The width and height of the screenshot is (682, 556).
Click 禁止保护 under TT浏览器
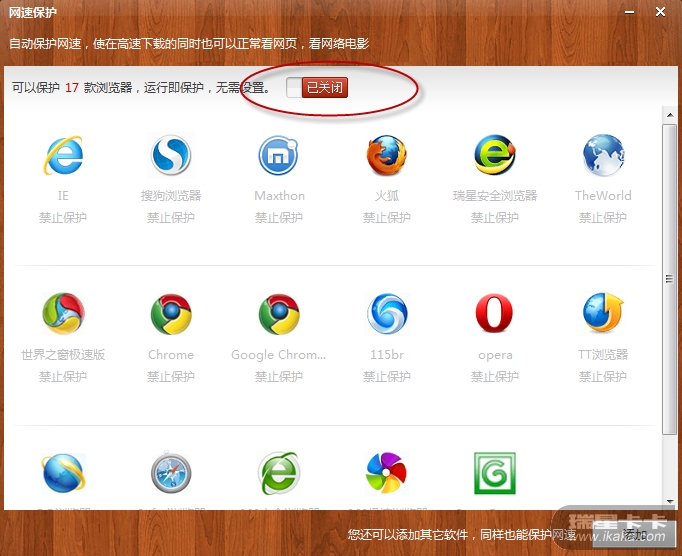[x=603, y=376]
